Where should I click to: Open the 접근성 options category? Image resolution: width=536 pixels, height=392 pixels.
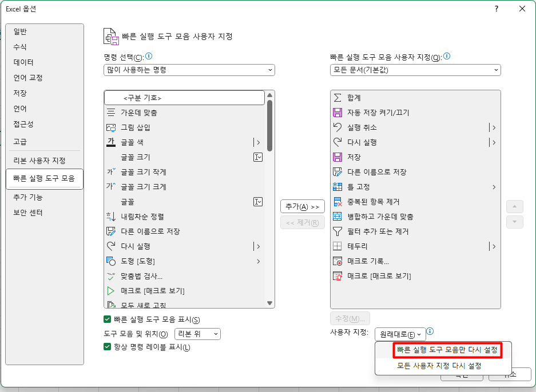[x=23, y=124]
